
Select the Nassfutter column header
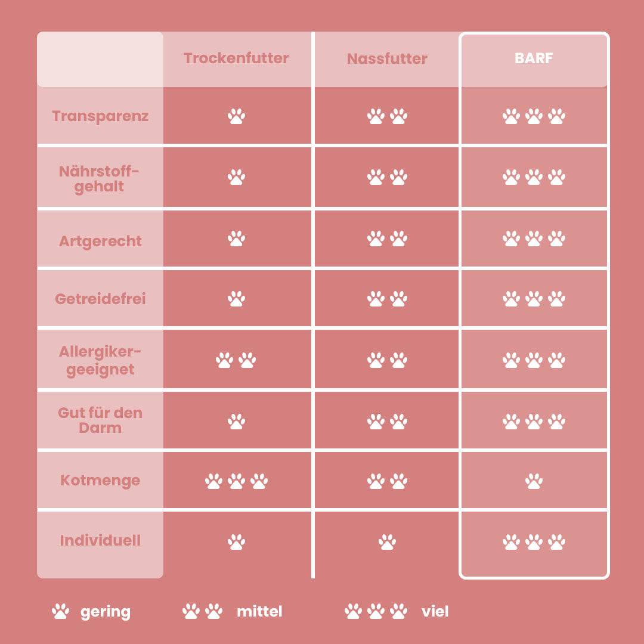pyautogui.click(x=387, y=59)
